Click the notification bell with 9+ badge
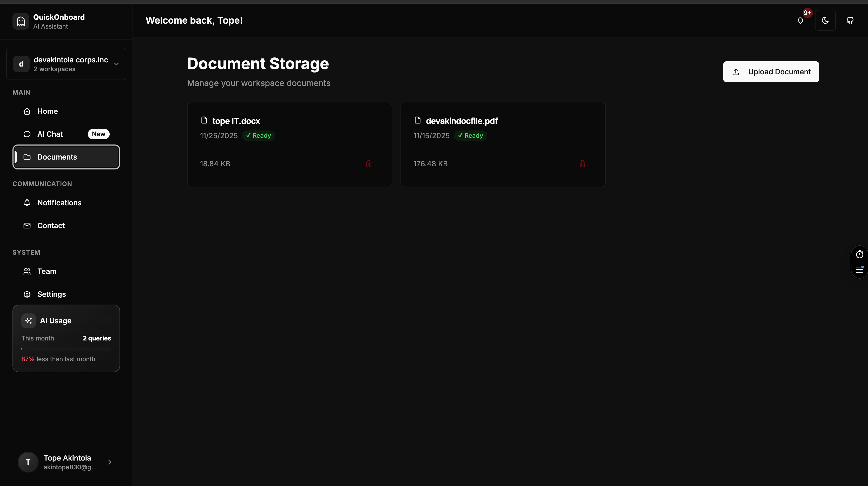 tap(801, 20)
